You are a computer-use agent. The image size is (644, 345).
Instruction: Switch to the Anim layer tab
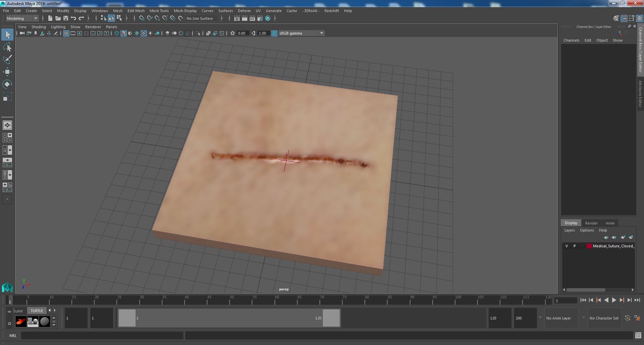[x=610, y=223]
